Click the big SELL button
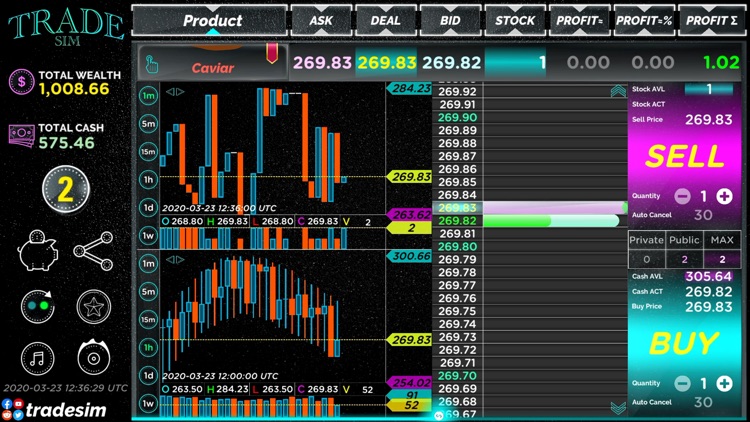750x422 pixels. point(684,156)
